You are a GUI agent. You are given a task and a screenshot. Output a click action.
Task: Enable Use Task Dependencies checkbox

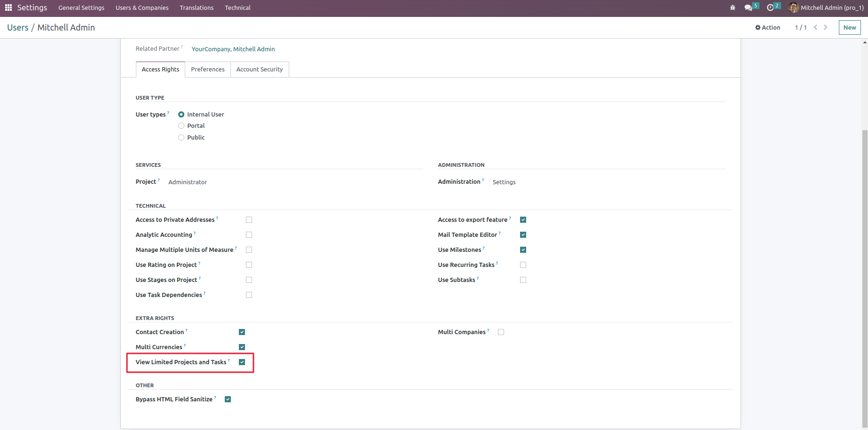pos(249,295)
